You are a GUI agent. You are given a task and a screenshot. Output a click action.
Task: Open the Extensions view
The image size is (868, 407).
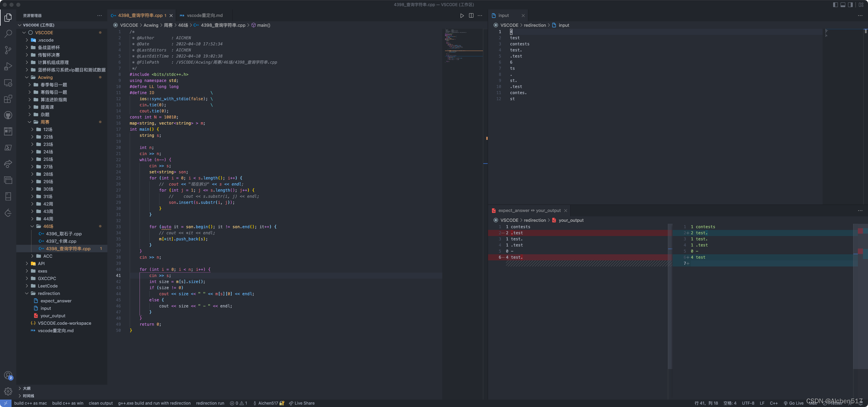tap(8, 99)
